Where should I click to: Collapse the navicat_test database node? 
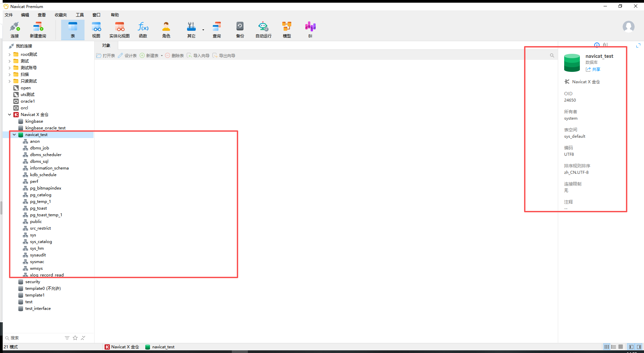pos(14,135)
